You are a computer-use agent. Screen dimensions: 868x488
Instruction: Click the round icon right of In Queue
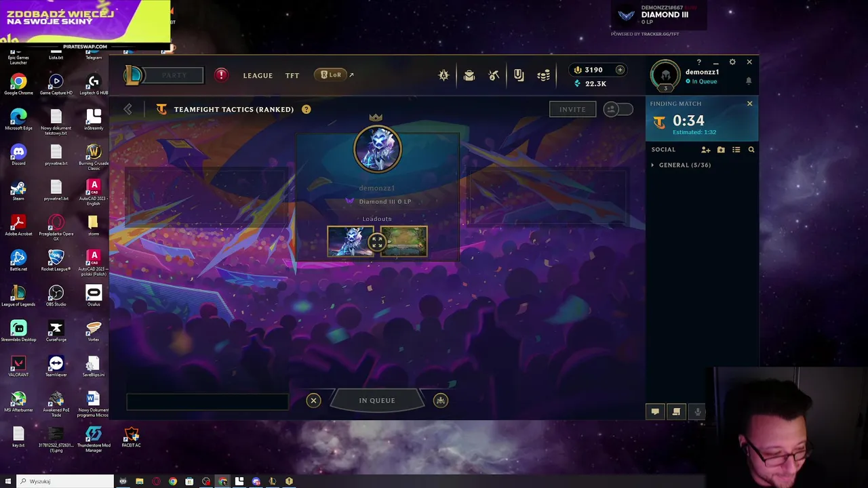(441, 401)
